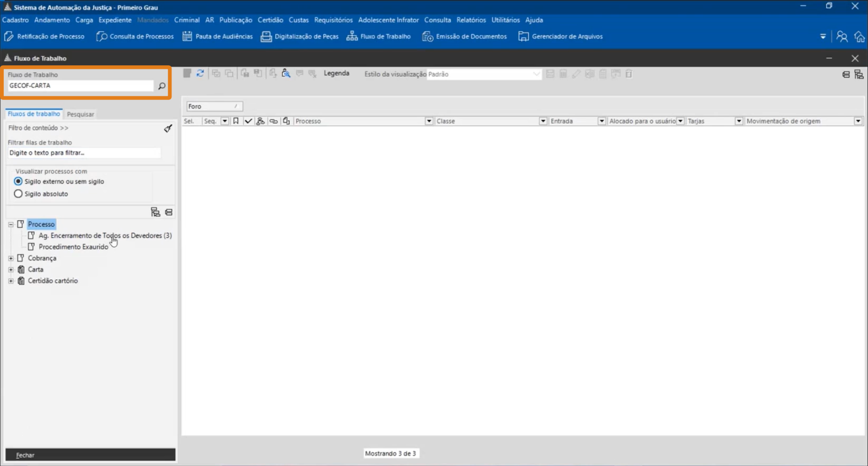Image resolution: width=868 pixels, height=466 pixels.
Task: Open the Relatórios menu
Action: tap(471, 20)
